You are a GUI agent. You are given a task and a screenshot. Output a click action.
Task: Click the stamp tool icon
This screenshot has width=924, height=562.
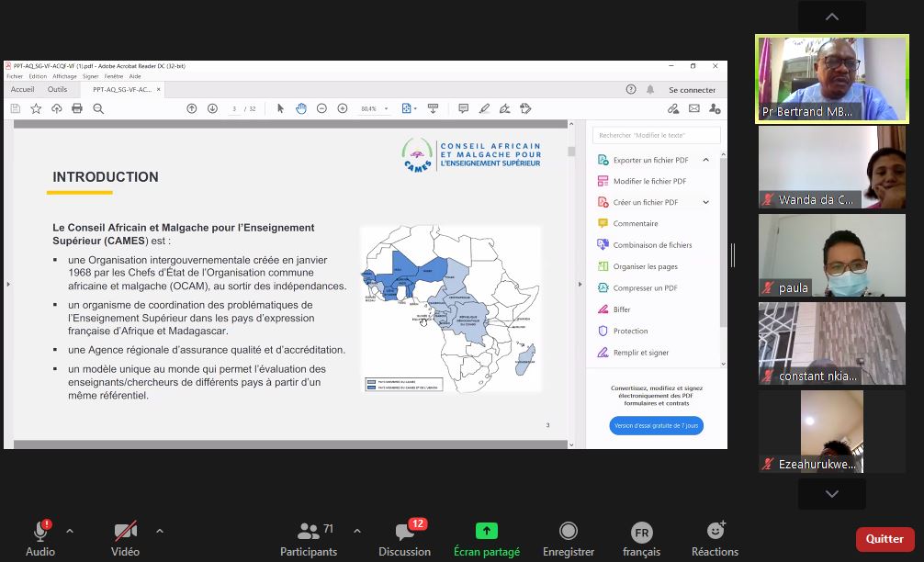pyautogui.click(x=525, y=108)
